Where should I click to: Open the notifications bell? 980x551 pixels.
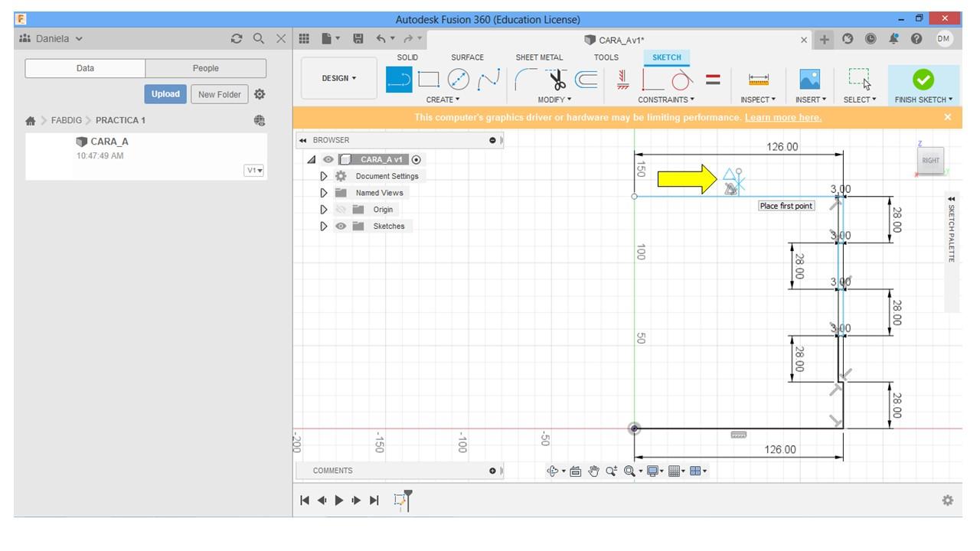[x=893, y=39]
